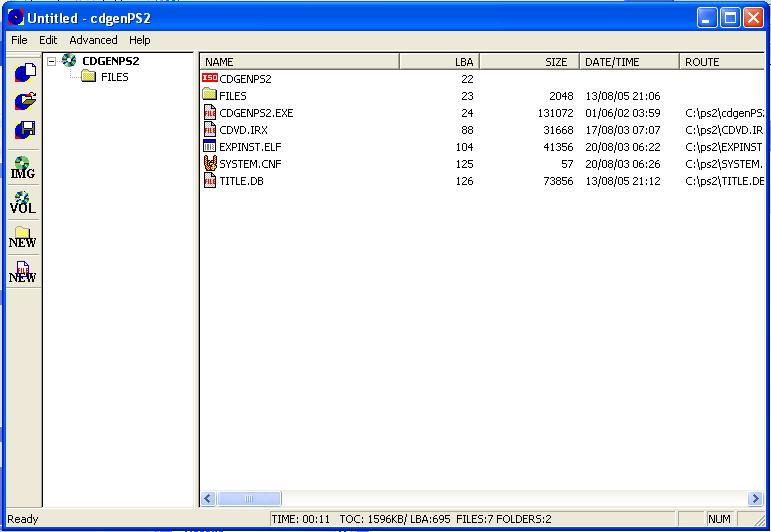Click the horizontal scrollbar right arrow
771x532 pixels.
coord(755,498)
